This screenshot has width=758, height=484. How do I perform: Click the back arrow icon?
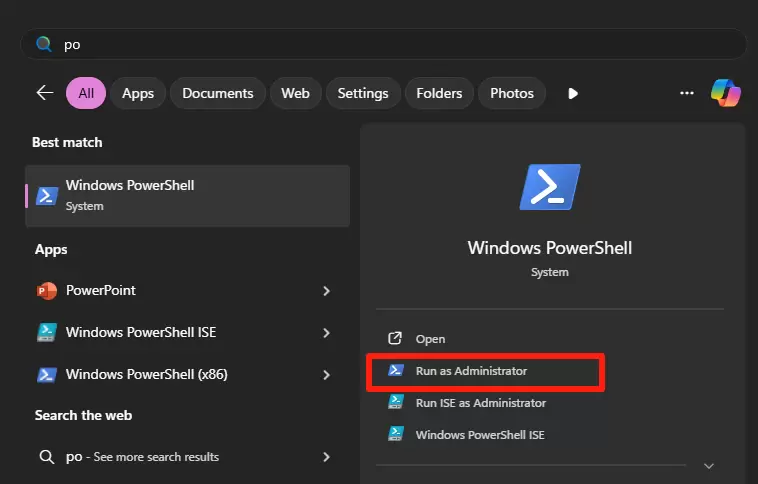[x=44, y=93]
